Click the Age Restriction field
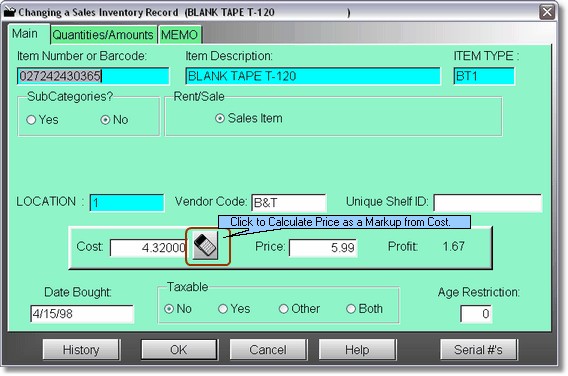Image resolution: width=568 pixels, height=376 pixels. pyautogui.click(x=476, y=314)
